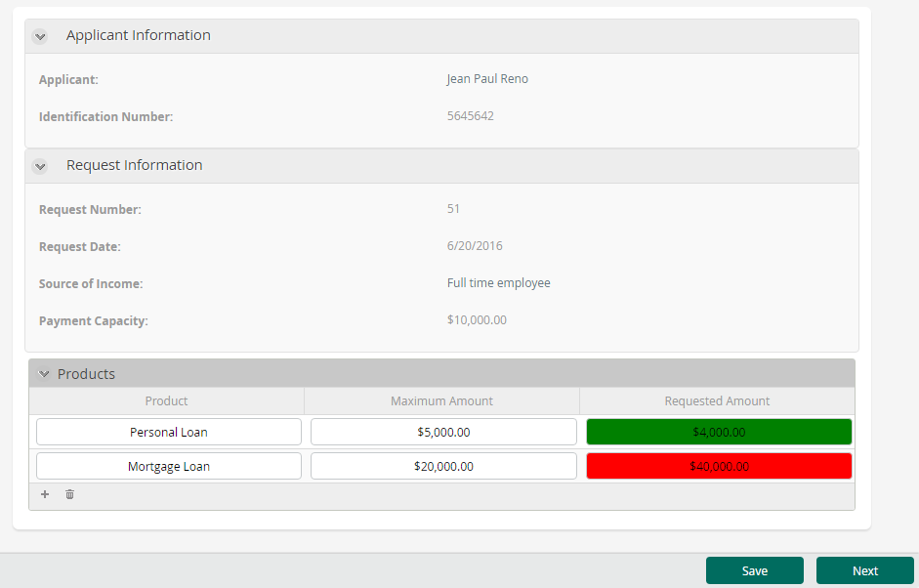Select request date 6/20/2016
This screenshot has width=919, height=588.
[475, 246]
